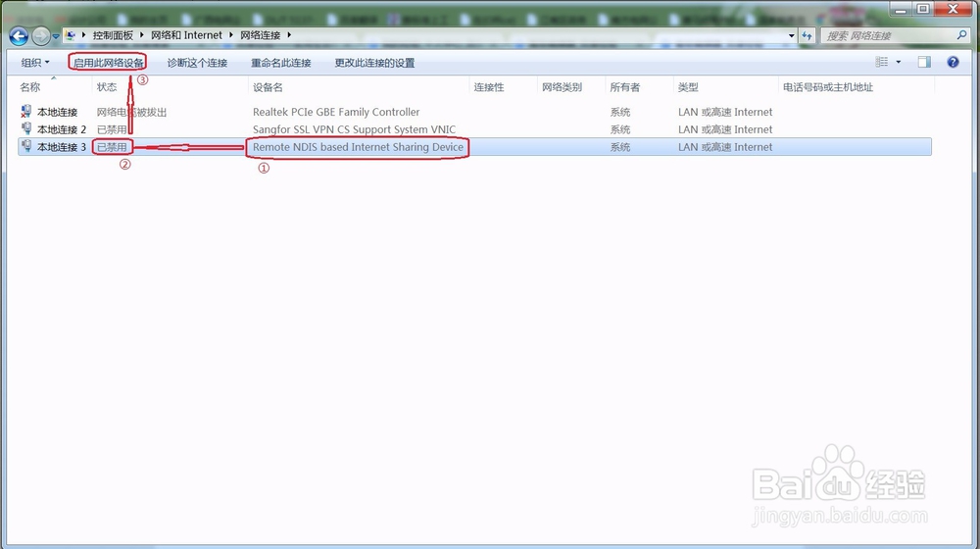Toggle the preview pane icon
This screenshot has width=980, height=549.
pos(924,62)
